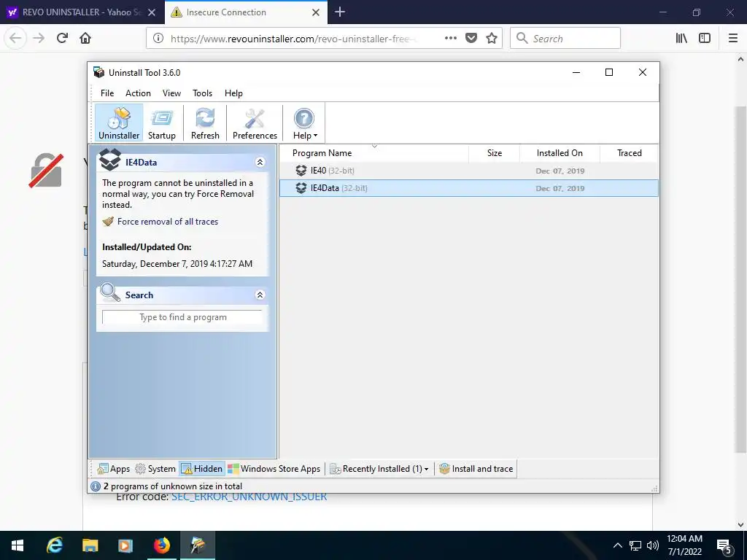This screenshot has height=560, width=747.
Task: Go back in Firefox
Action: pos(16,38)
